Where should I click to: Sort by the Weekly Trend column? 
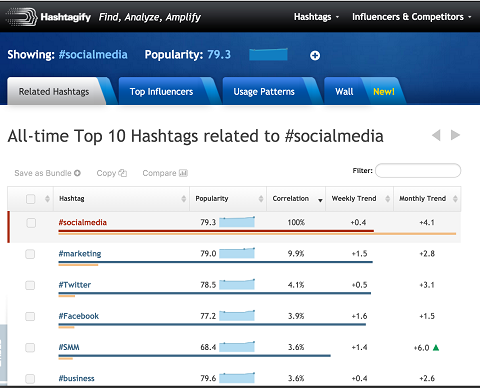360,199
